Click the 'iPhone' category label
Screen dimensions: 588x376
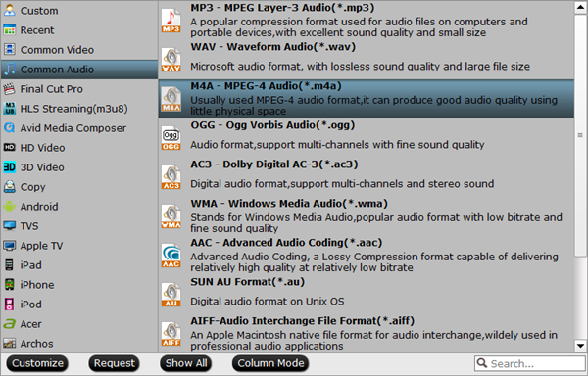(37, 285)
